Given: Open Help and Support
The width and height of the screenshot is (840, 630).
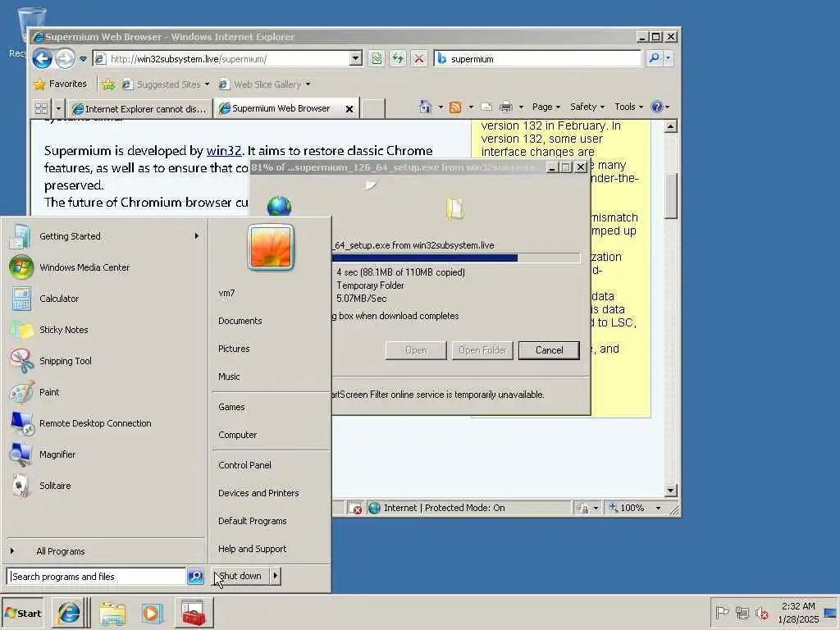Looking at the screenshot, I should click(x=252, y=549).
